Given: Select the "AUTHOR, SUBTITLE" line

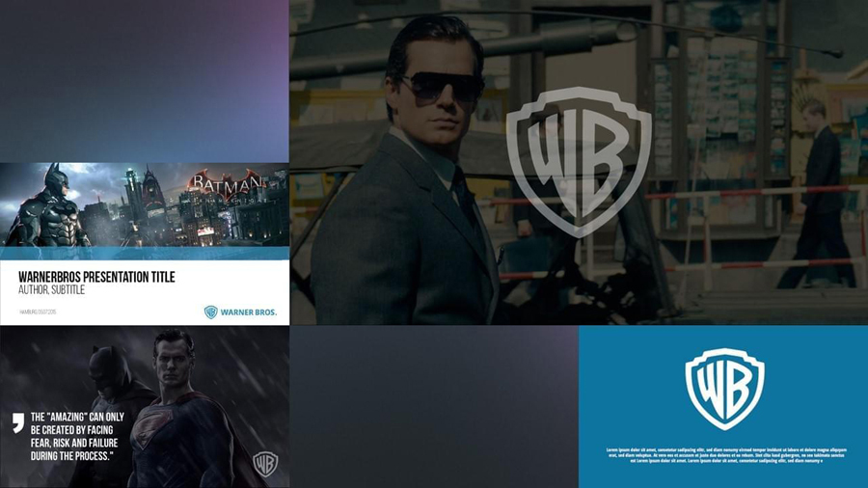Looking at the screenshot, I should pos(51,290).
